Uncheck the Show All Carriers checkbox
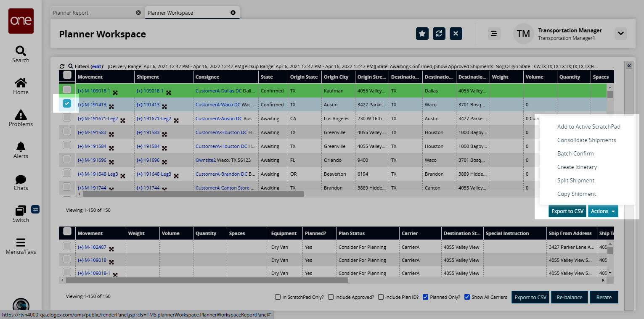The width and height of the screenshot is (644, 319). (467, 297)
